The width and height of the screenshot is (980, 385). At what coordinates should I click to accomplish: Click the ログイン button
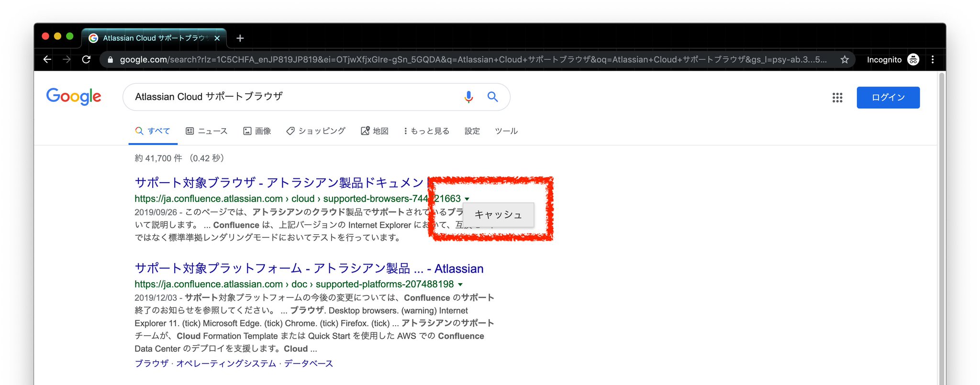(x=888, y=98)
